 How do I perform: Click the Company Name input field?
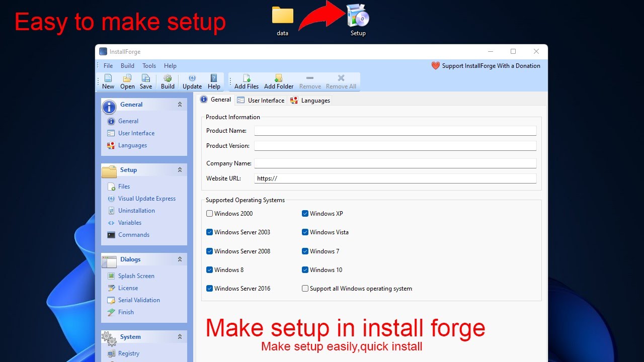(395, 163)
